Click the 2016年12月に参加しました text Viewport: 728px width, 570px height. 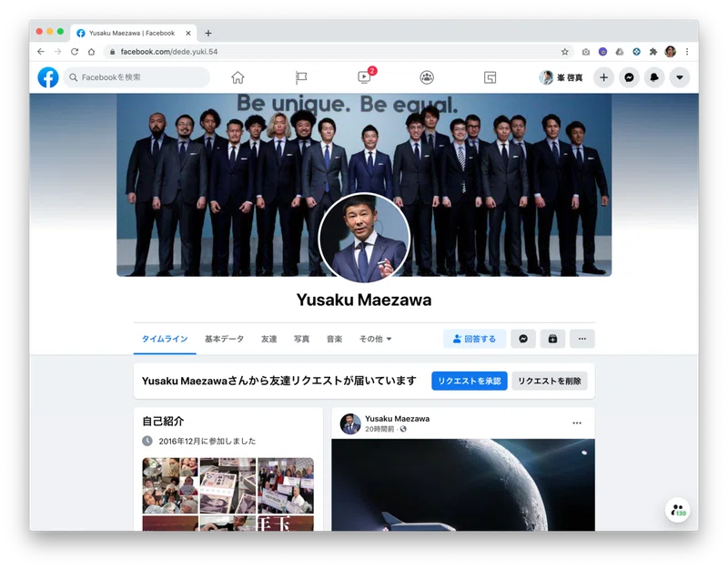(x=207, y=441)
